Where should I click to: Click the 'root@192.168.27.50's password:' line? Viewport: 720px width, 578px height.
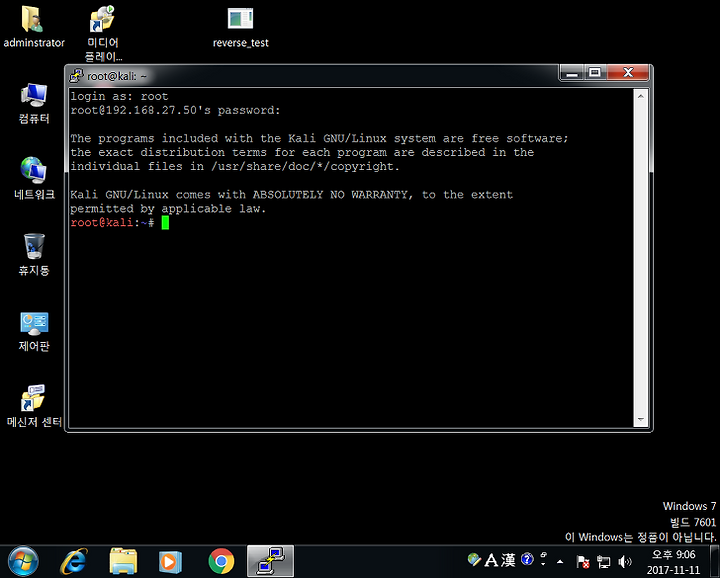click(175, 110)
